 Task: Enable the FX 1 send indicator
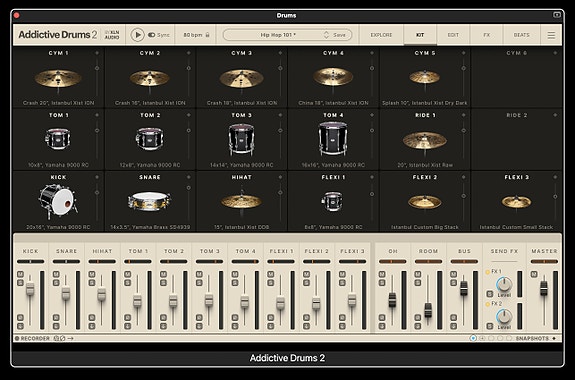488,272
